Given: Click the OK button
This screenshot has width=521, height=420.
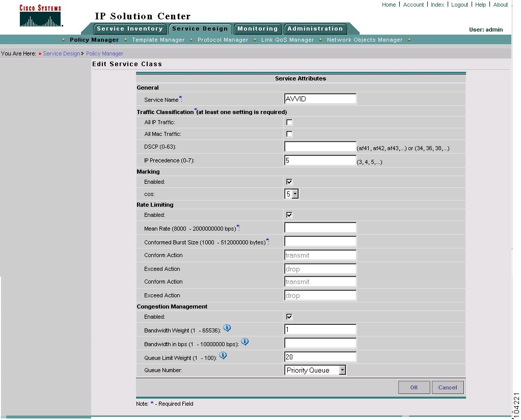Looking at the screenshot, I should point(414,387).
